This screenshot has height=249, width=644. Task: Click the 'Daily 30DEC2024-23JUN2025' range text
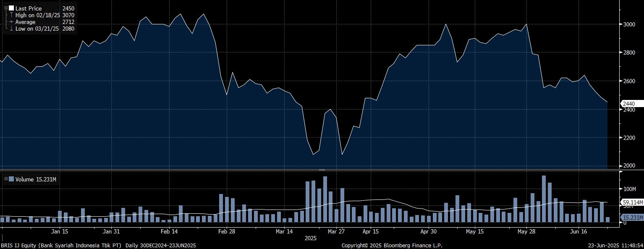coord(161,246)
